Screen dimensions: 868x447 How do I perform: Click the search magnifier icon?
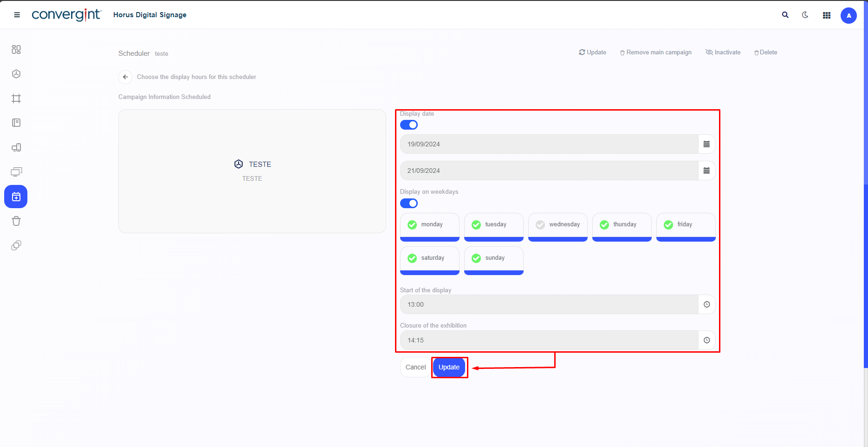(x=785, y=15)
